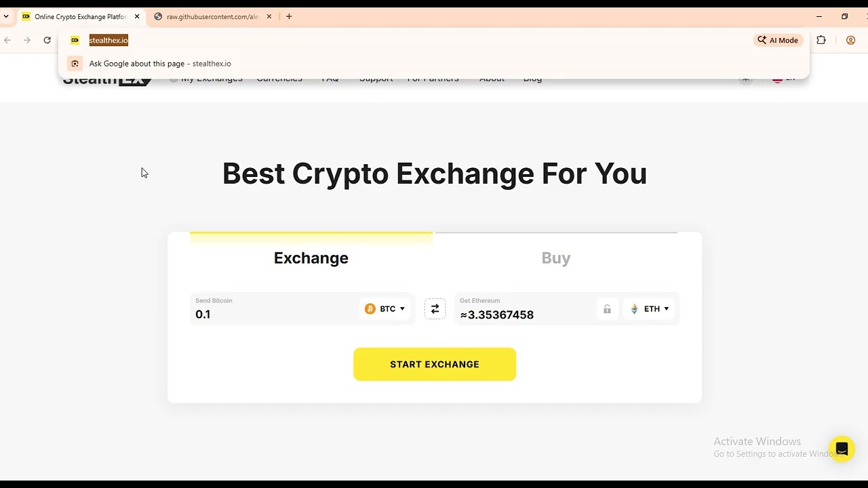Open the ETH currency dropdown
This screenshot has width=868, height=488.
click(650, 309)
